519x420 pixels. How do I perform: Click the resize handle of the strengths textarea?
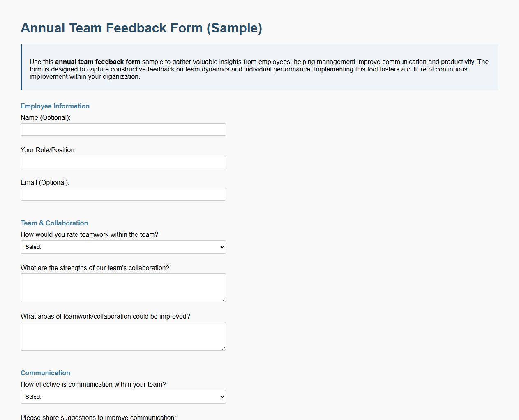pyautogui.click(x=224, y=300)
